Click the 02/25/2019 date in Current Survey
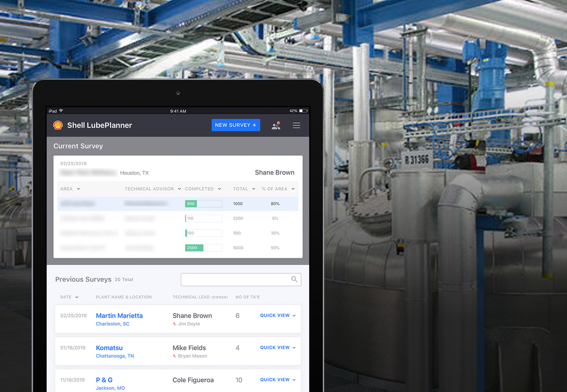The width and height of the screenshot is (567, 392). click(74, 164)
